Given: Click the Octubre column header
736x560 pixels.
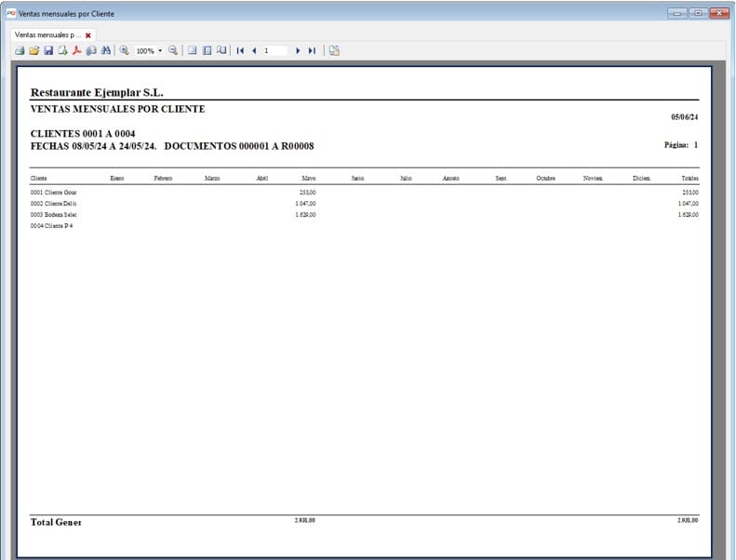Looking at the screenshot, I should click(546, 179).
